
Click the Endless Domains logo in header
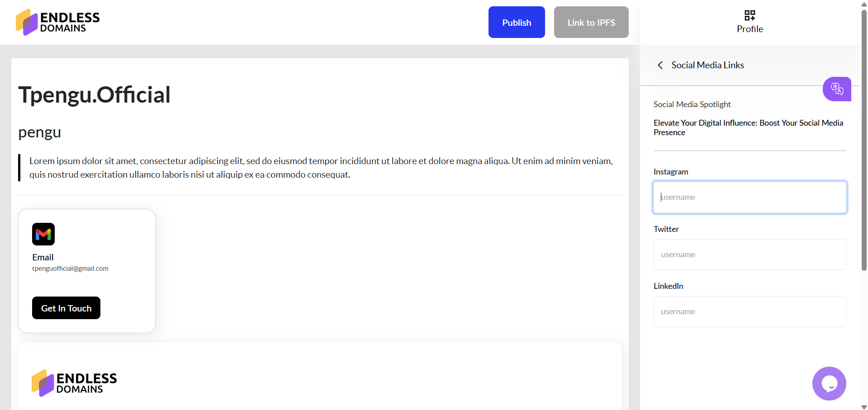click(x=58, y=22)
